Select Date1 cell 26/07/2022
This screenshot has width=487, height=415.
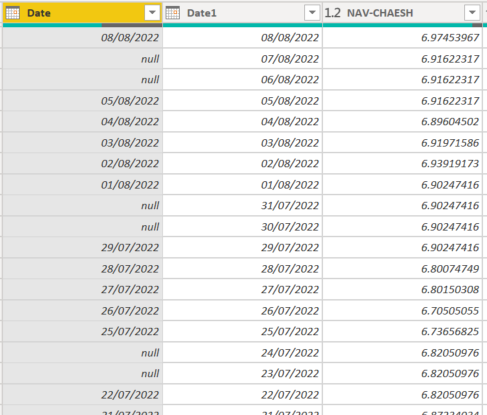(242, 311)
